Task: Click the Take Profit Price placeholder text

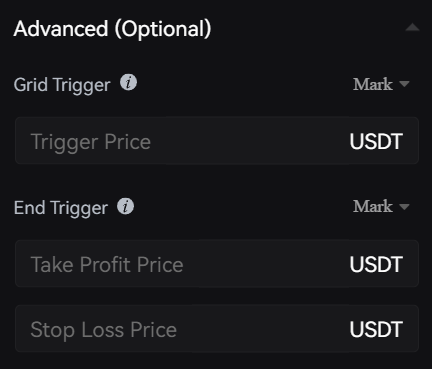Action: click(x=107, y=265)
